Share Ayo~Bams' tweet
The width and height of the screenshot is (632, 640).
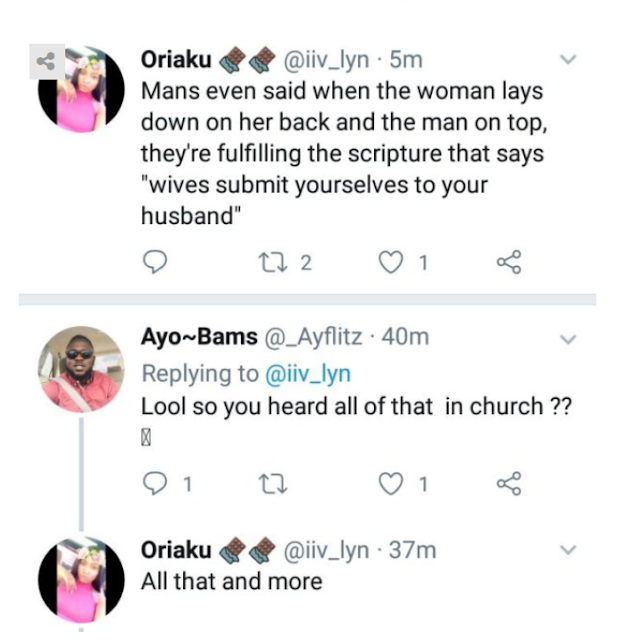(x=509, y=485)
